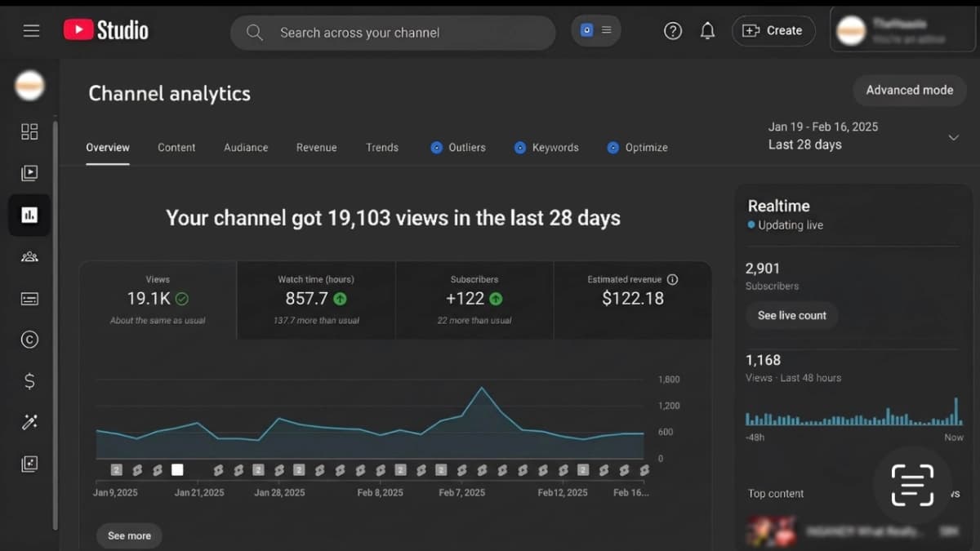The image size is (980, 551).
Task: Open the help question mark icon
Action: 673,31
